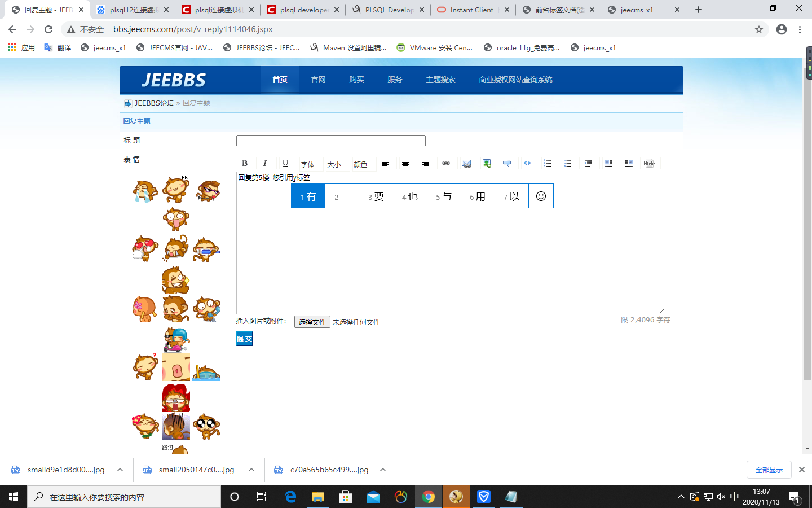Apply underline formatting in the editor toolbar

click(x=285, y=163)
